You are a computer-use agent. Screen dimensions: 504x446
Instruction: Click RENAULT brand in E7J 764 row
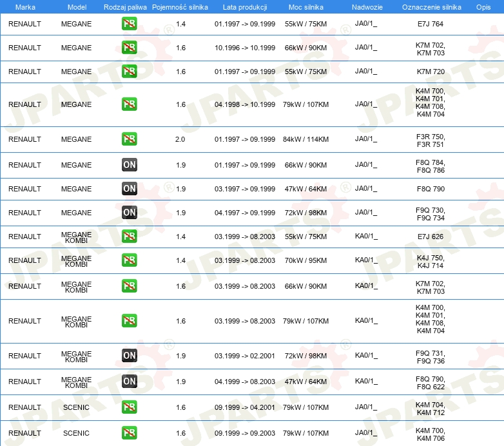pyautogui.click(x=24, y=24)
